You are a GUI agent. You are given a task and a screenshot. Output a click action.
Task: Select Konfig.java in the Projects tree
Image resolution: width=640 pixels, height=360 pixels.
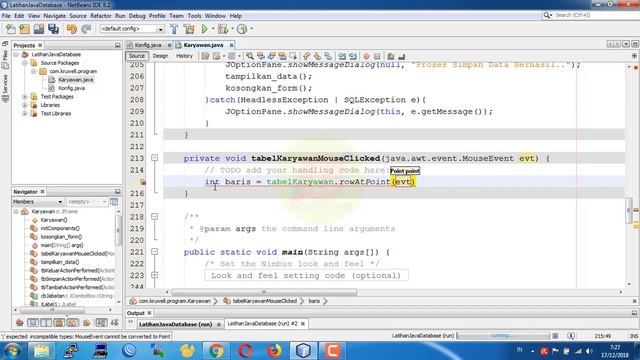(x=71, y=88)
